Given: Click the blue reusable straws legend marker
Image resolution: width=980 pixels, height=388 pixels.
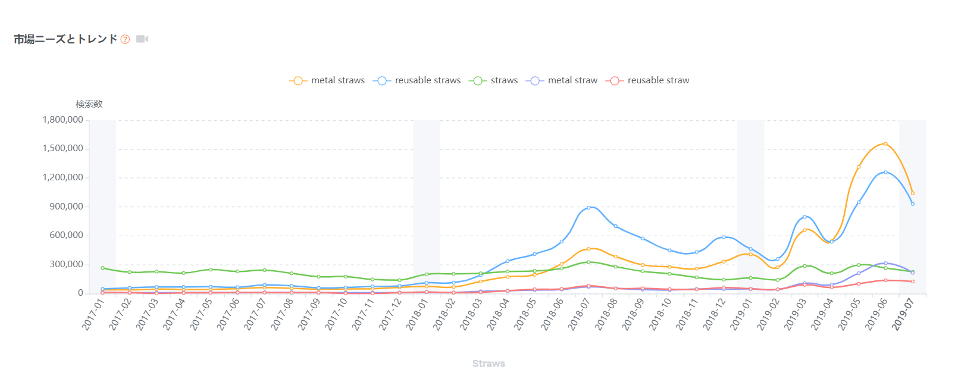Looking at the screenshot, I should coord(382,81).
